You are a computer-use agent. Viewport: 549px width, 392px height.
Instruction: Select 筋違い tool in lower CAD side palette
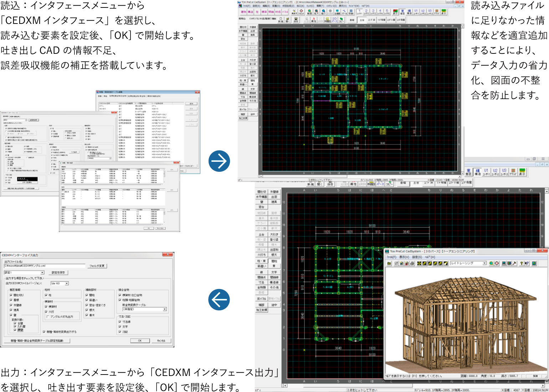click(x=262, y=266)
